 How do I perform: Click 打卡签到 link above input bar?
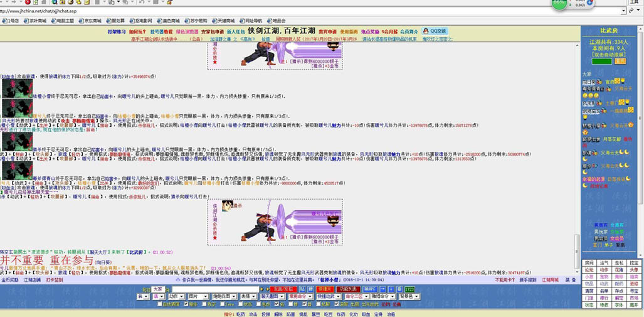tap(54, 280)
